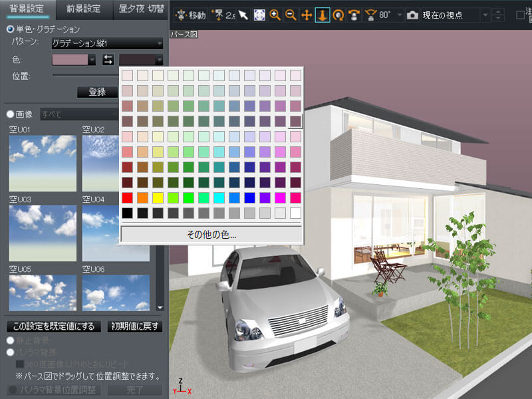Select the 単色・グラデーション radio button
Image resolution: width=532 pixels, height=399 pixels.
click(x=9, y=29)
